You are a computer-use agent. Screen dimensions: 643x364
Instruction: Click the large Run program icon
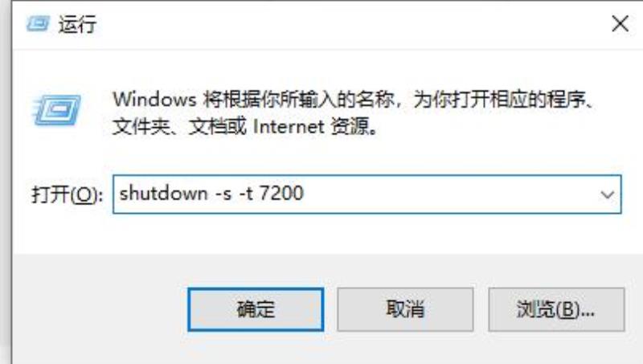click(x=56, y=110)
